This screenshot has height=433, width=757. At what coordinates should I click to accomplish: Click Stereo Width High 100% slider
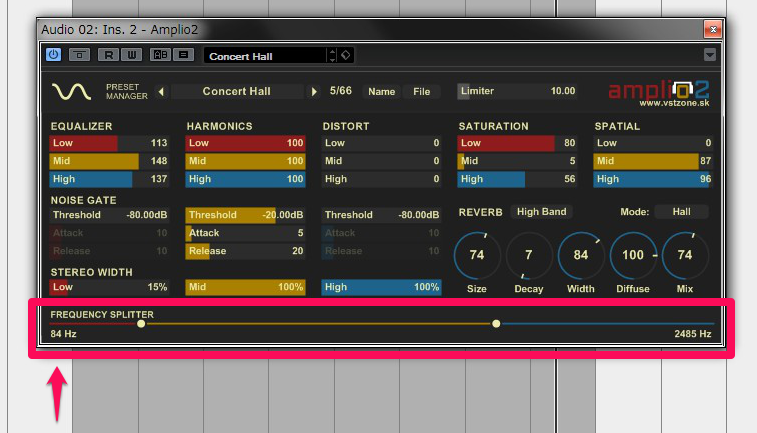[x=381, y=287]
